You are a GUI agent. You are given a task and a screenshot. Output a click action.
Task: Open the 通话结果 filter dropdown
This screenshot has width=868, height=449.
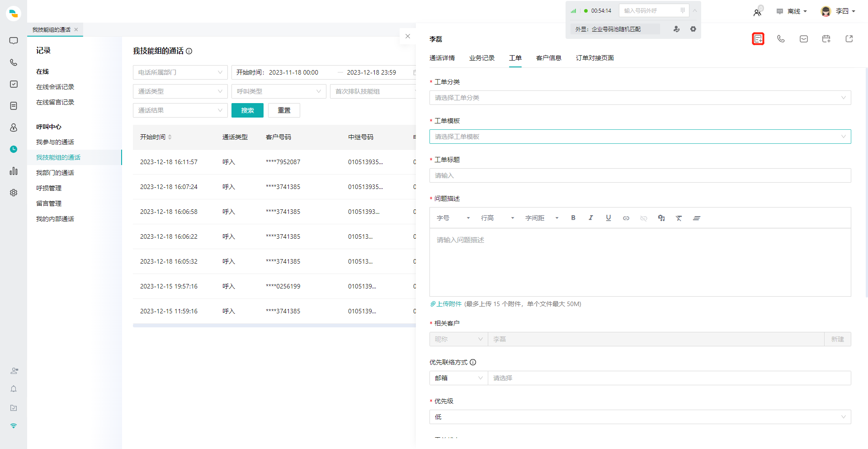180,110
